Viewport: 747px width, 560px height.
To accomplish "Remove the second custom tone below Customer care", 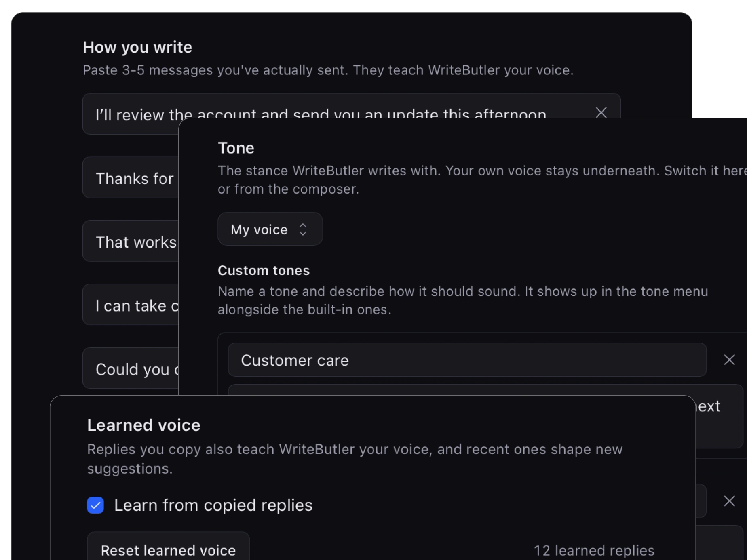I will [729, 501].
